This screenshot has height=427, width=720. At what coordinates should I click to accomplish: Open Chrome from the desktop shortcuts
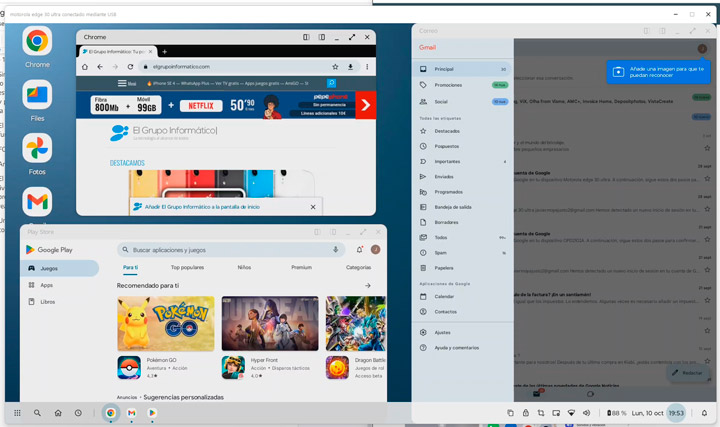click(37, 41)
